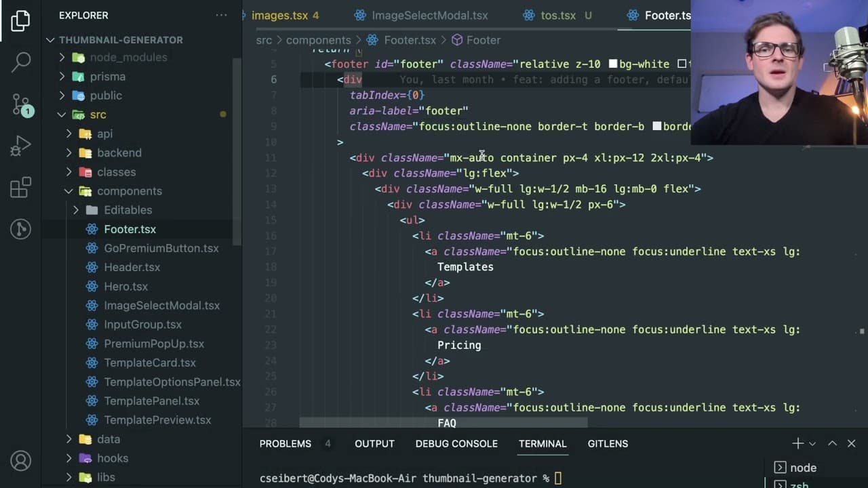Open Header.tsx in the file tree

pyautogui.click(x=132, y=267)
